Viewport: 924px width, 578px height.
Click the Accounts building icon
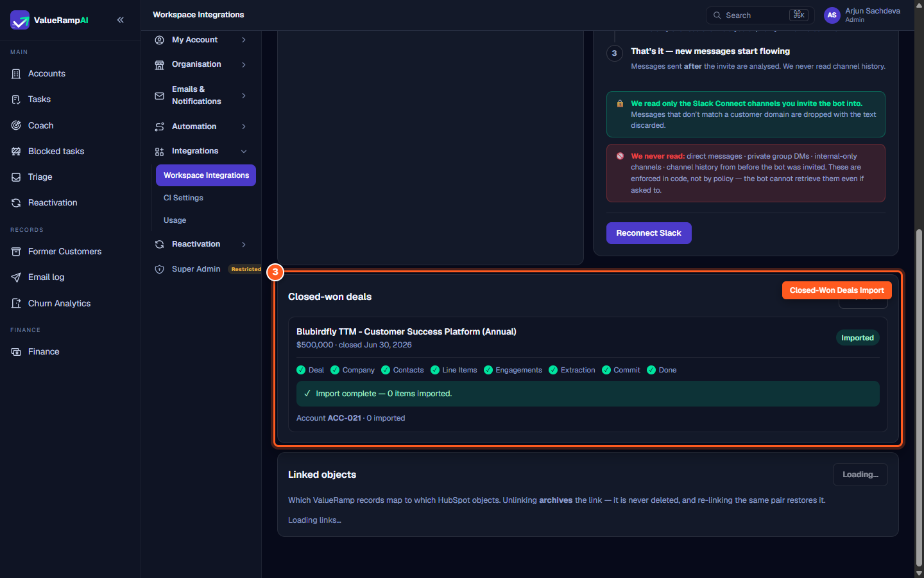[x=16, y=74]
